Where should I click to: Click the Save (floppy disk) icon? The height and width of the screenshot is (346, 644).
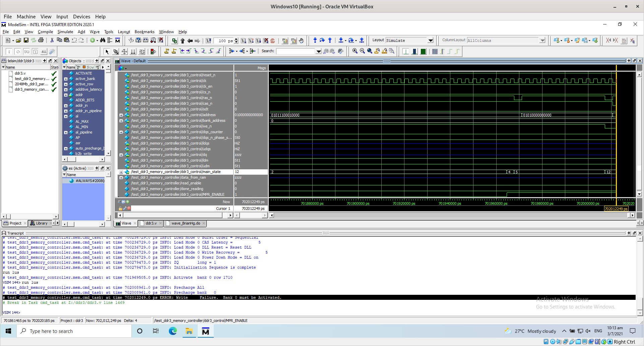[x=26, y=40]
